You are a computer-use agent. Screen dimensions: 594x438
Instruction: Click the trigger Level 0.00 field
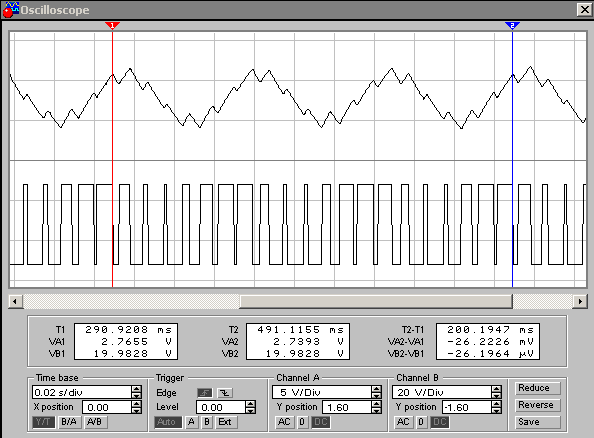click(x=221, y=407)
